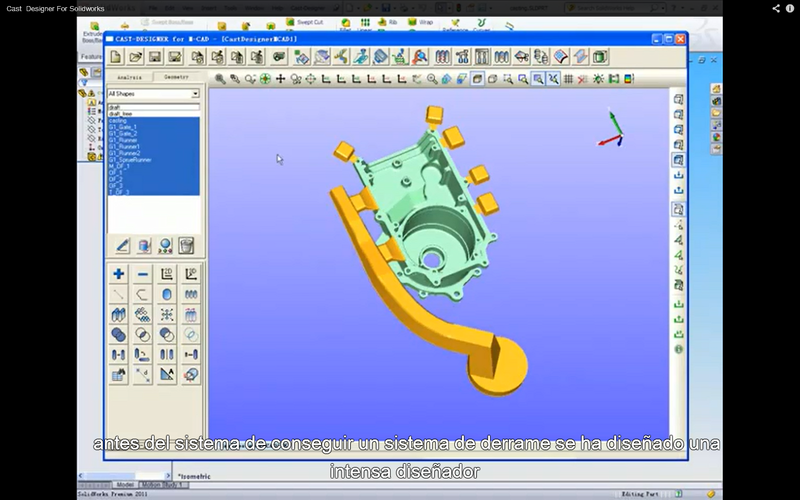Open the Motion Study 1 tab
The height and width of the screenshot is (500, 800).
[x=161, y=485]
